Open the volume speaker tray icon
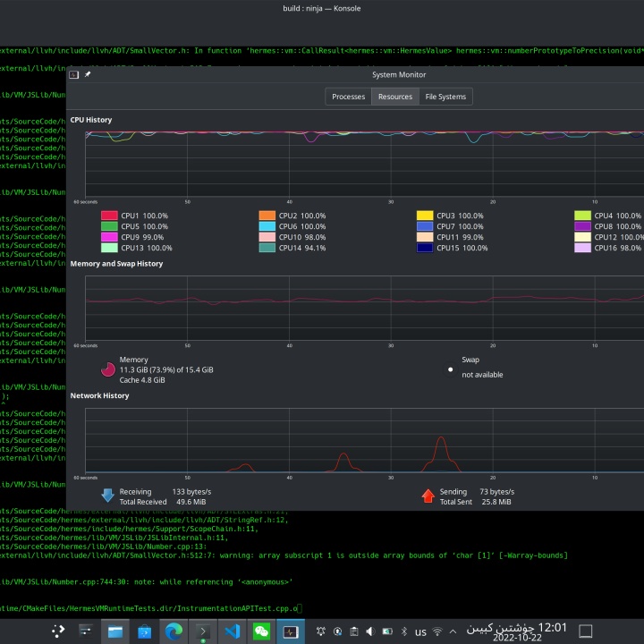This screenshot has height=644, width=644. [371, 631]
